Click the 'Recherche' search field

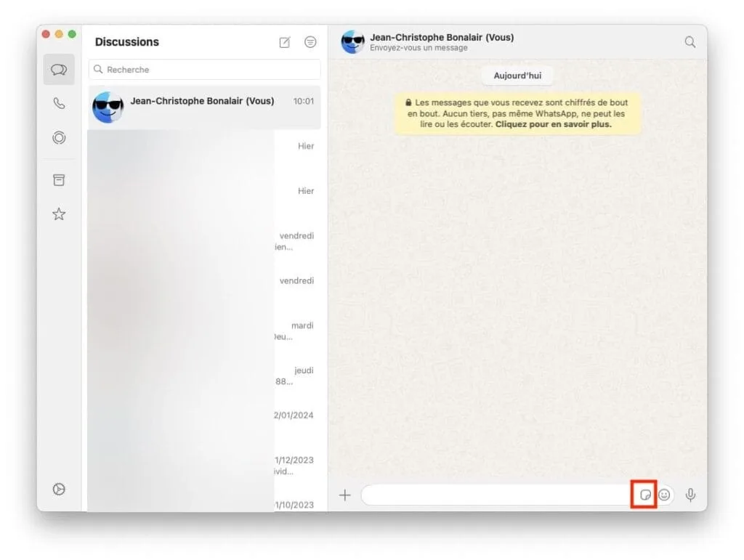[x=203, y=69]
